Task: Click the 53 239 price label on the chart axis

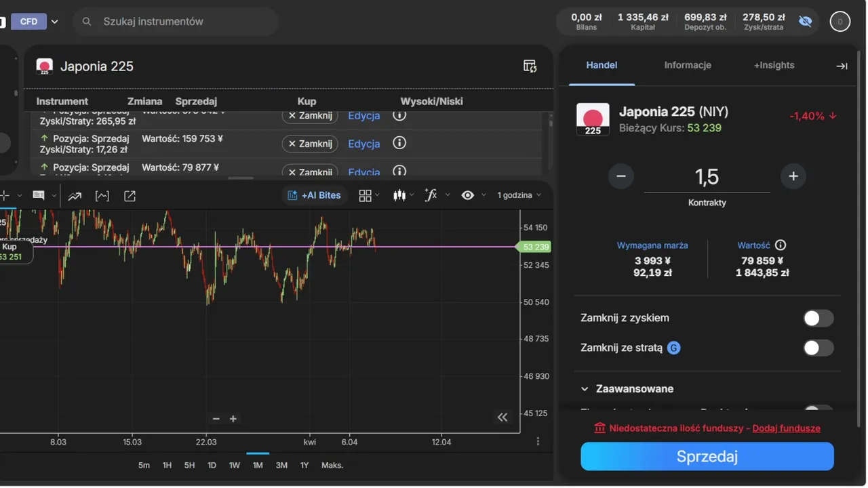Action: pos(534,247)
